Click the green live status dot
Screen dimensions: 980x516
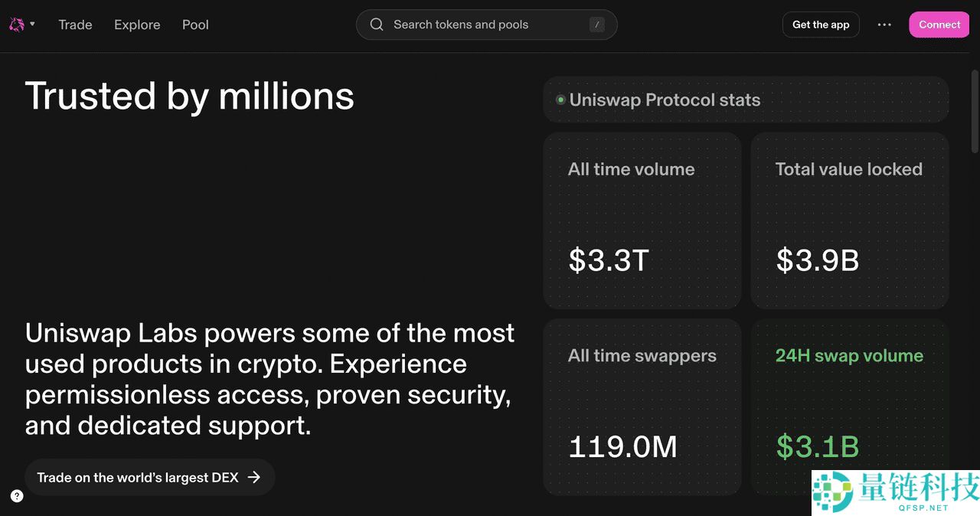point(560,100)
